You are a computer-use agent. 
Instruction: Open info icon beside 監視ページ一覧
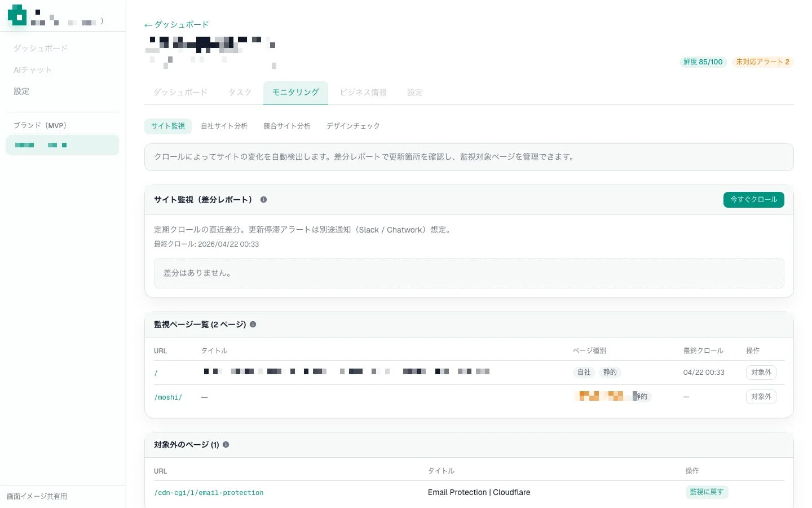(253, 325)
